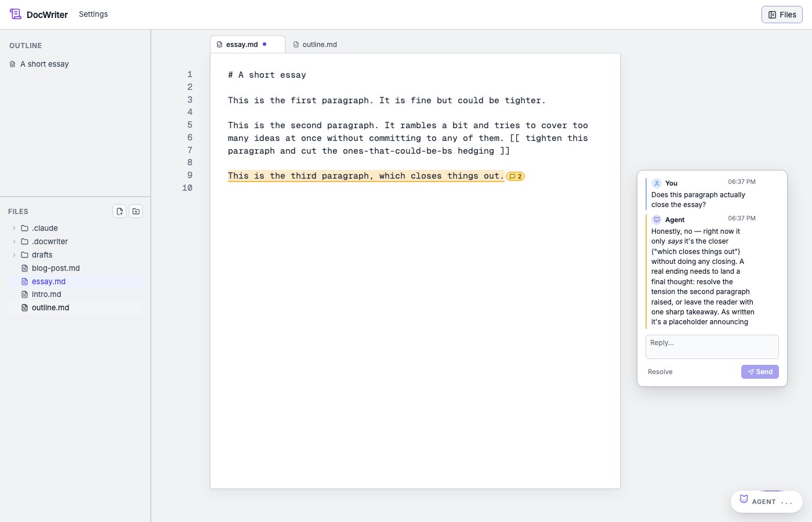Open the AGENT floating panel button

[x=767, y=502]
